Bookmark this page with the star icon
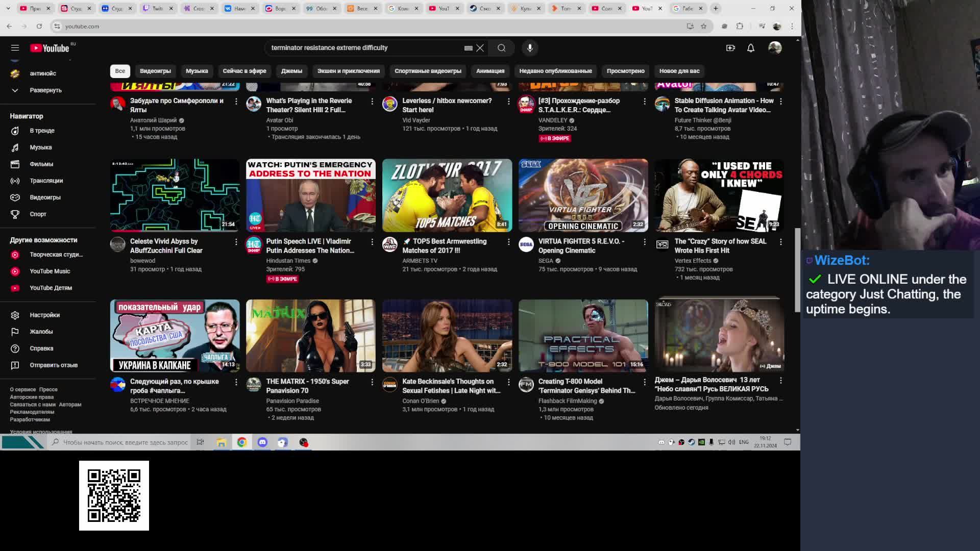 click(703, 26)
